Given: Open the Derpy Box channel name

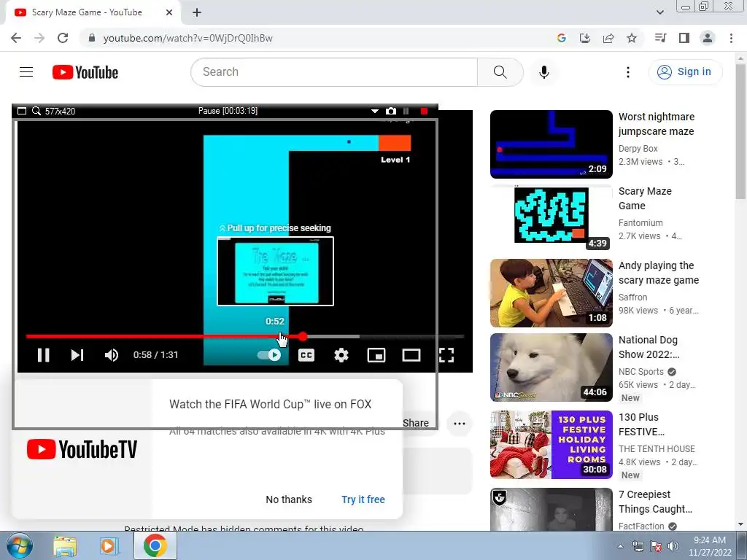Looking at the screenshot, I should pos(638,149).
